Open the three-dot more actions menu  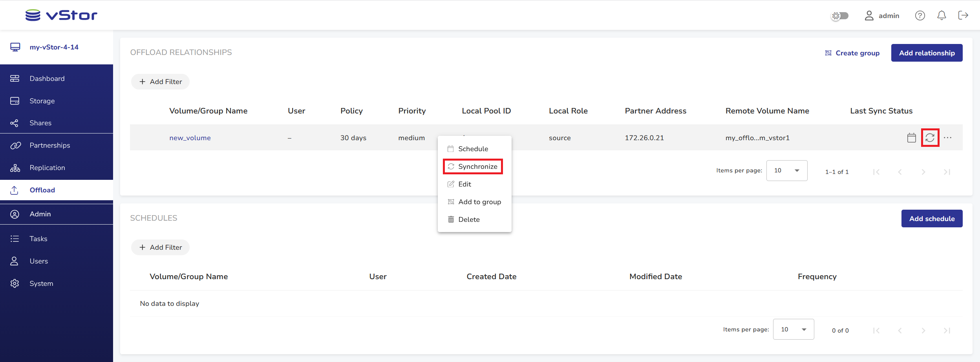point(947,138)
